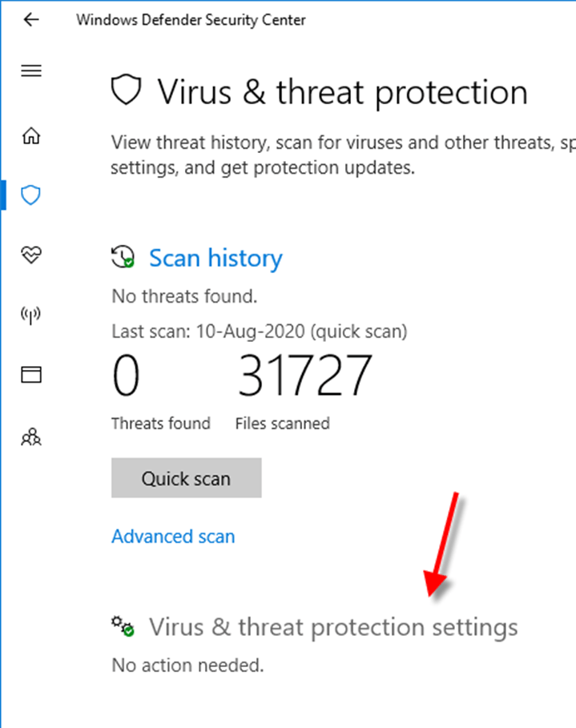Expand the hamburger navigation menu
Viewport: 576px width, 728px height.
pyautogui.click(x=31, y=70)
